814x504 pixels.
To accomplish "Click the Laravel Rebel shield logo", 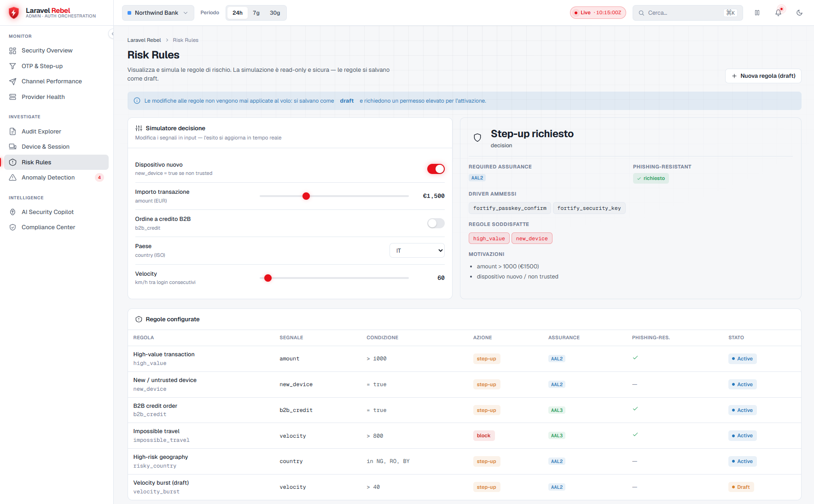I will point(14,13).
